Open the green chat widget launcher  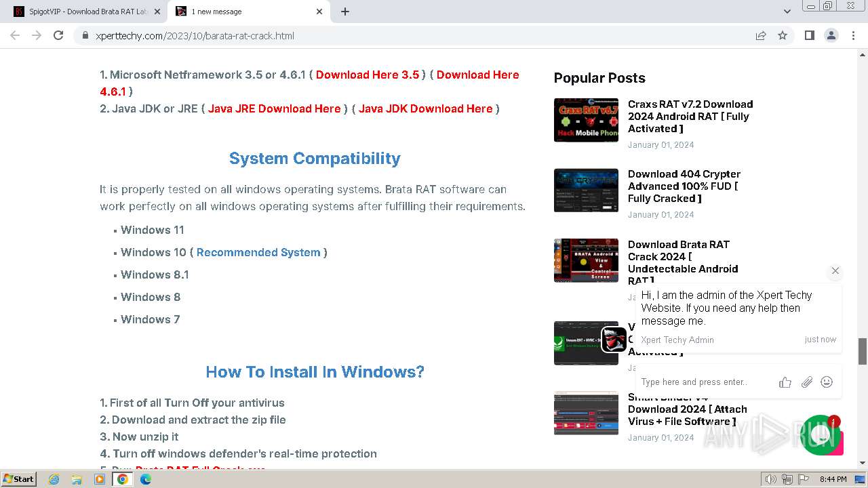coord(820,434)
